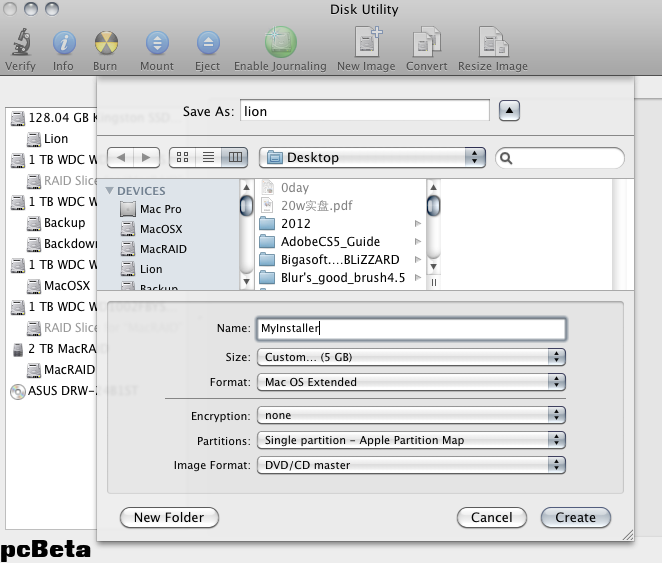Click the Mount toolbar icon
Image resolution: width=662 pixels, height=563 pixels.
click(157, 43)
